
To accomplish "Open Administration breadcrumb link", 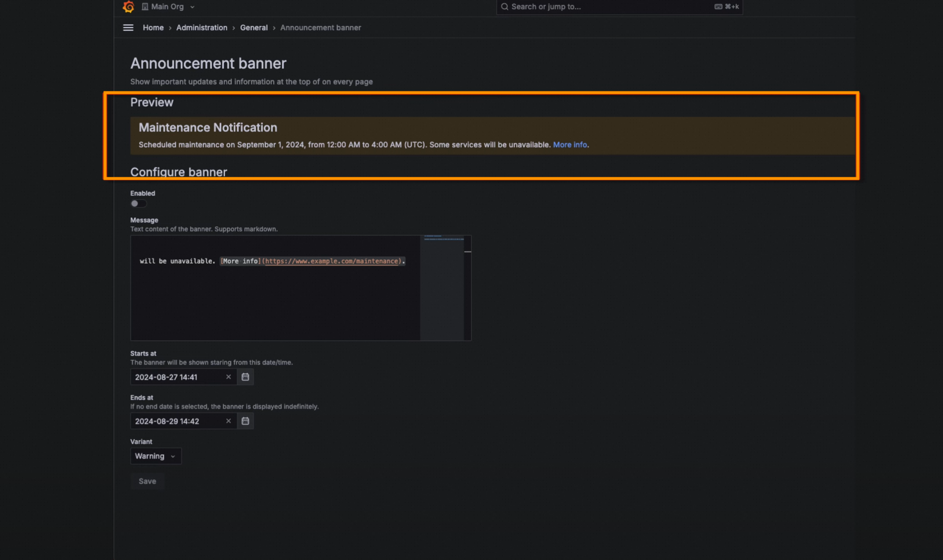I will coord(202,28).
